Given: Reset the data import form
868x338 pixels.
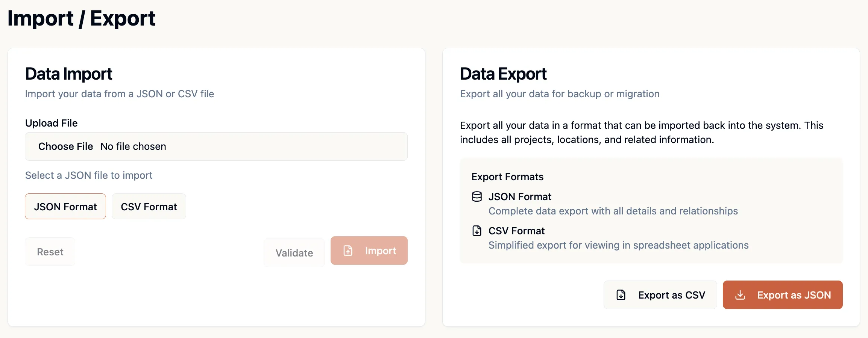Looking at the screenshot, I should pos(50,252).
